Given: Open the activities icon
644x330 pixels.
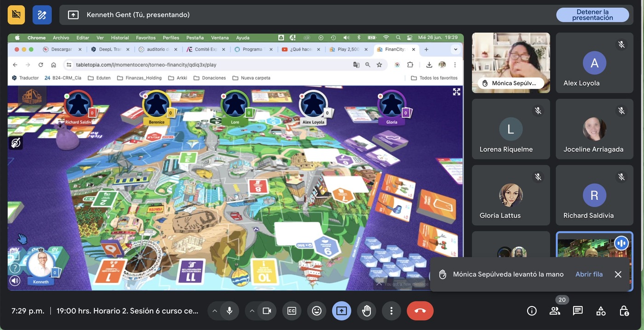Looking at the screenshot, I should (x=601, y=311).
